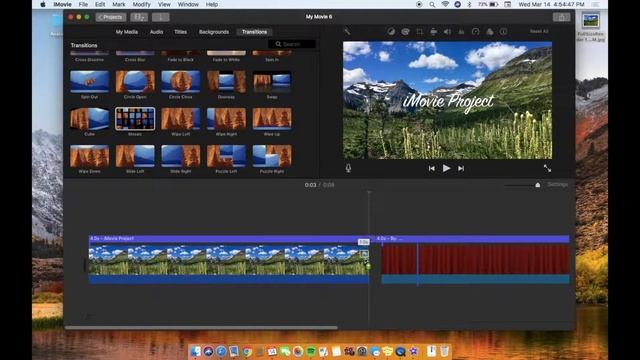
Task: Switch to the Titles tab
Action: 180,32
